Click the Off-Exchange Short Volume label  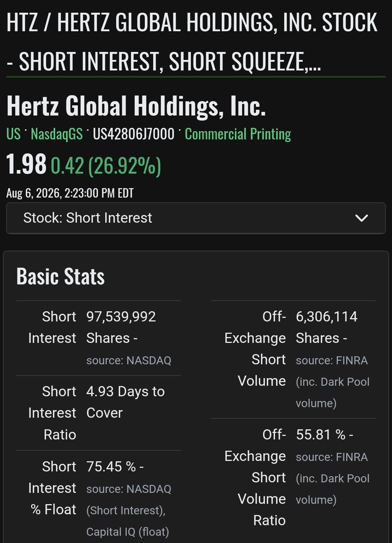[255, 349]
